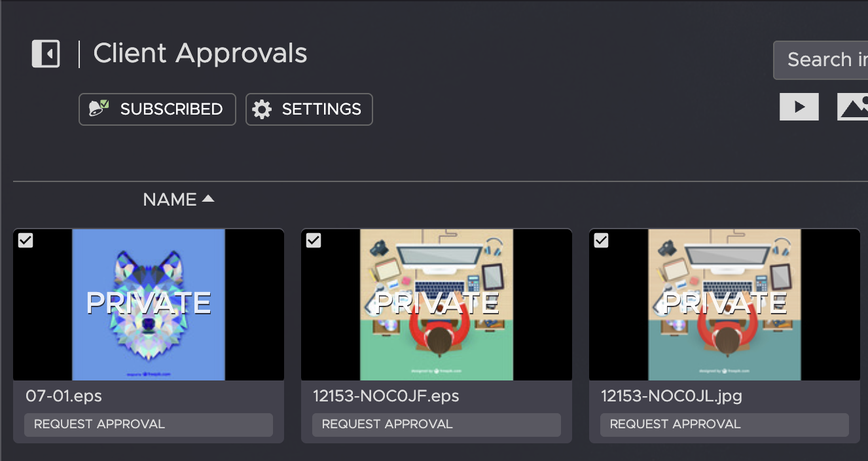Click the settings gear icon
Viewport: 868px width, 461px height.
point(262,109)
